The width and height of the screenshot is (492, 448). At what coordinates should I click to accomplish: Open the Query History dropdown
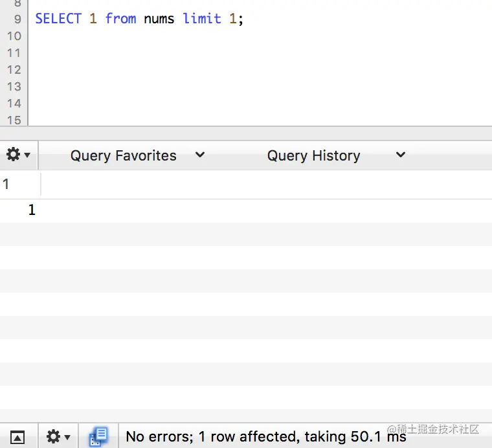pyautogui.click(x=336, y=155)
